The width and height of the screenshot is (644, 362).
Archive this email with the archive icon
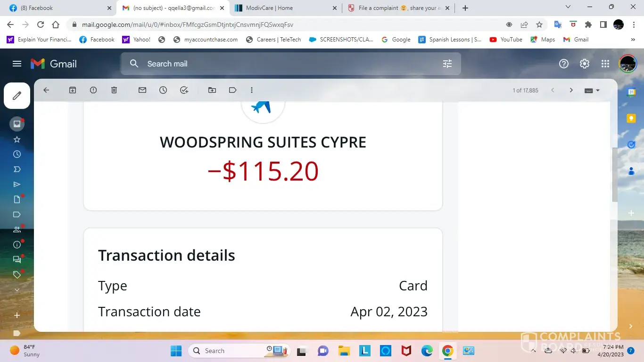pos(73,90)
